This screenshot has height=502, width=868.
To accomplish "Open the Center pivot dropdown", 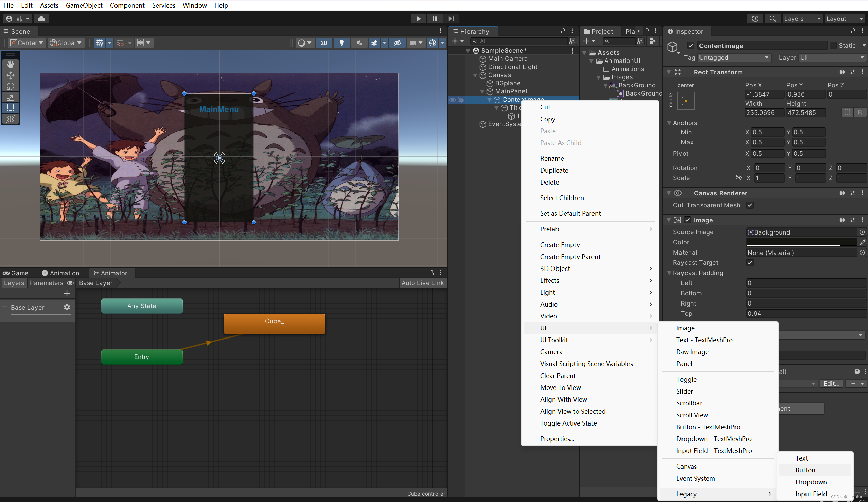I will tap(27, 43).
